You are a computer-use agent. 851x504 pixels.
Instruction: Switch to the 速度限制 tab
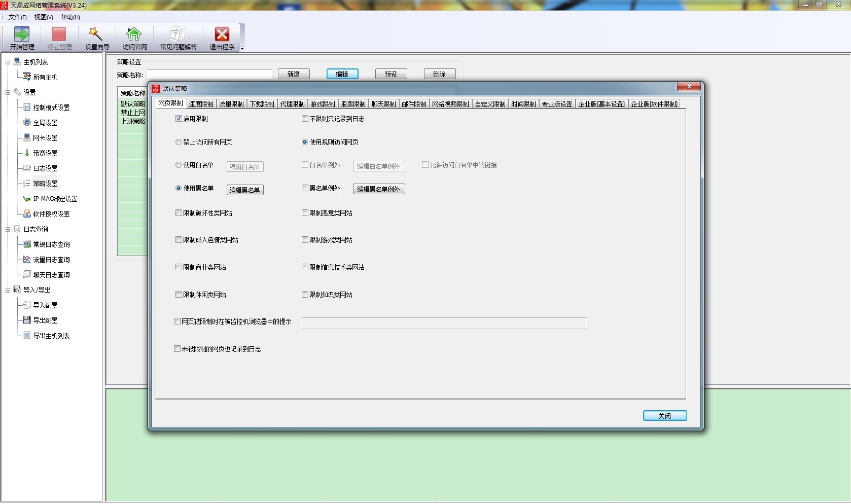click(201, 104)
